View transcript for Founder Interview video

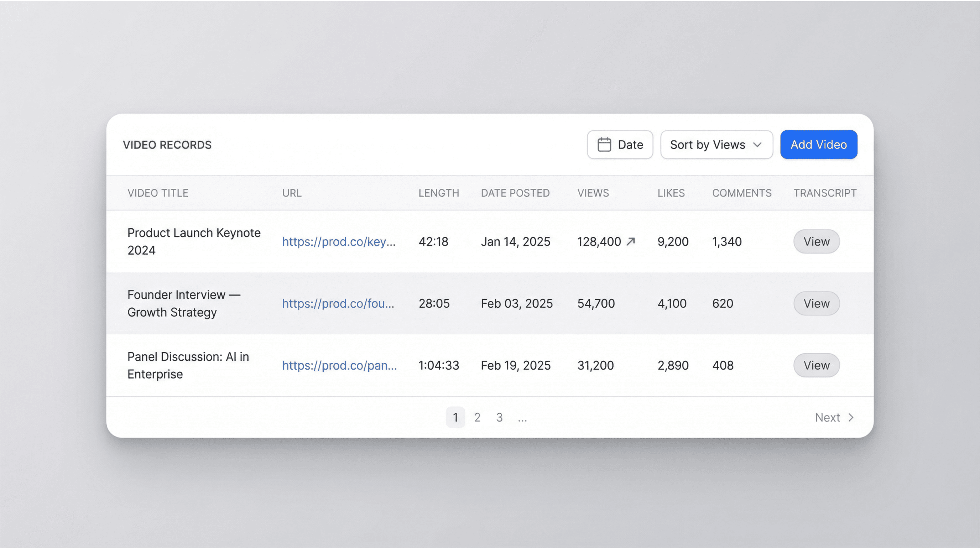click(816, 303)
